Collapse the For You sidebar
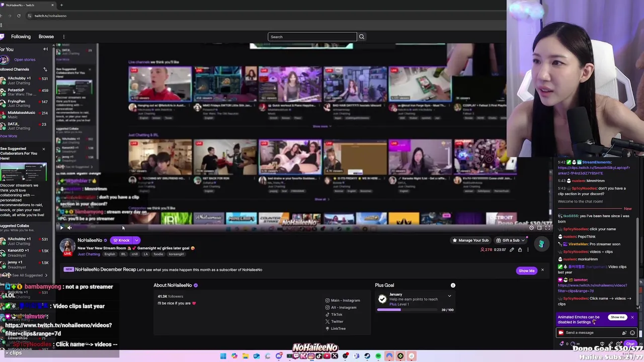Viewport: 644px width, 362px height. coord(45,49)
